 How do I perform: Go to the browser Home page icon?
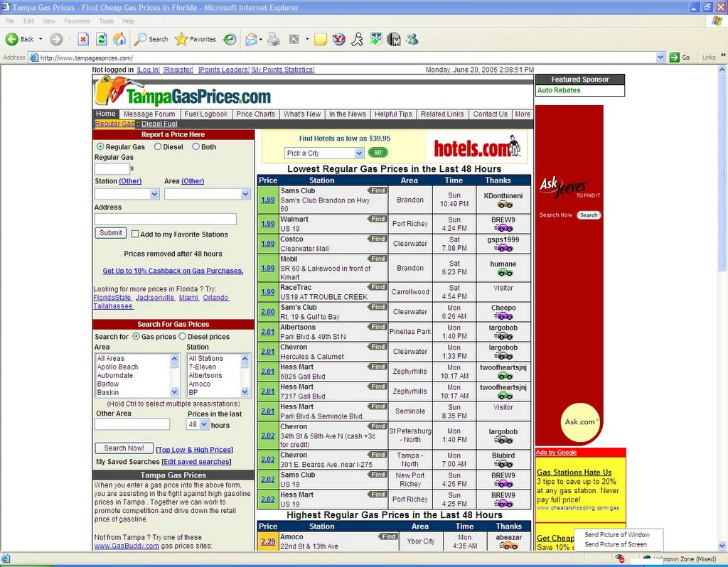(119, 40)
